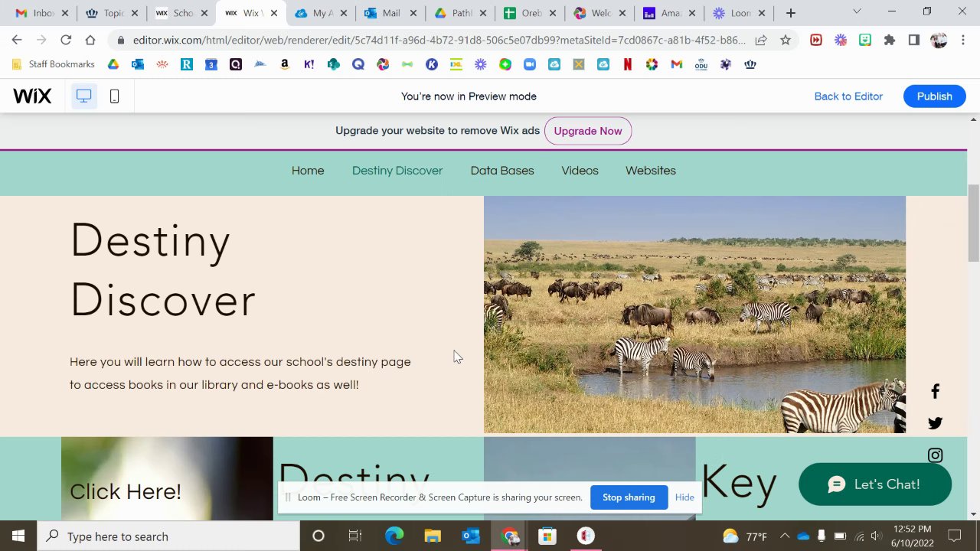
Task: Open the Destiny Discover menu item
Action: (x=397, y=171)
